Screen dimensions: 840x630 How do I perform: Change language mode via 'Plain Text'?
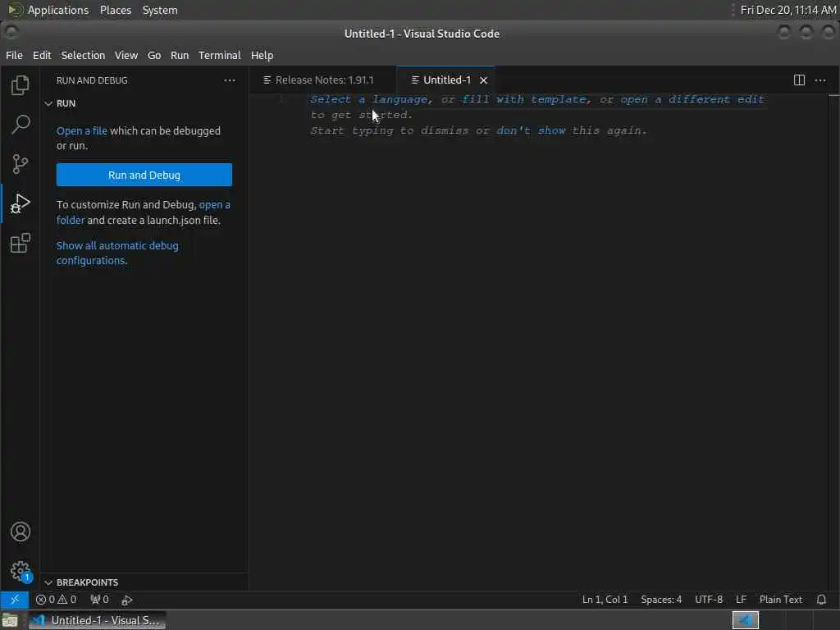(781, 600)
